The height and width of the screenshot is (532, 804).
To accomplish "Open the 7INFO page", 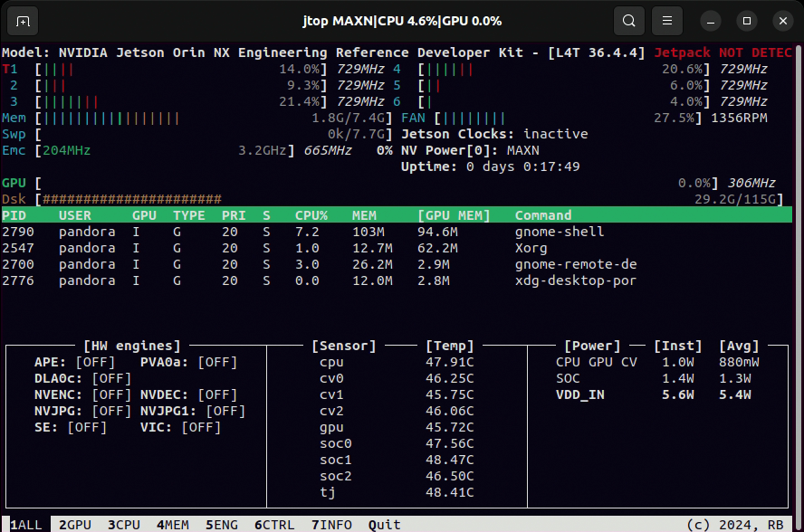I will click(331, 524).
